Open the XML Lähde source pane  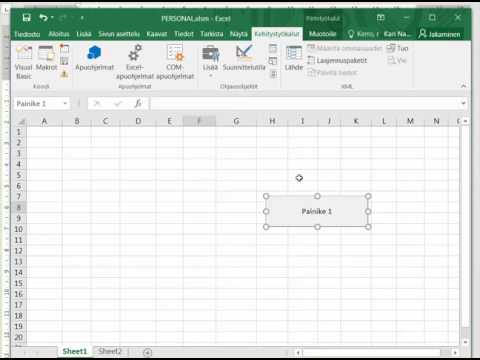[x=294, y=58]
